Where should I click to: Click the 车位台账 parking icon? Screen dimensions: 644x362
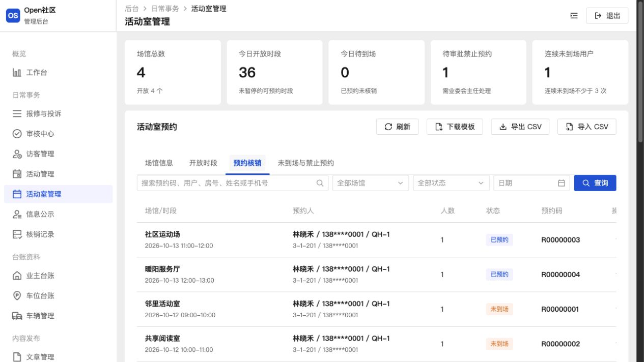17,295
